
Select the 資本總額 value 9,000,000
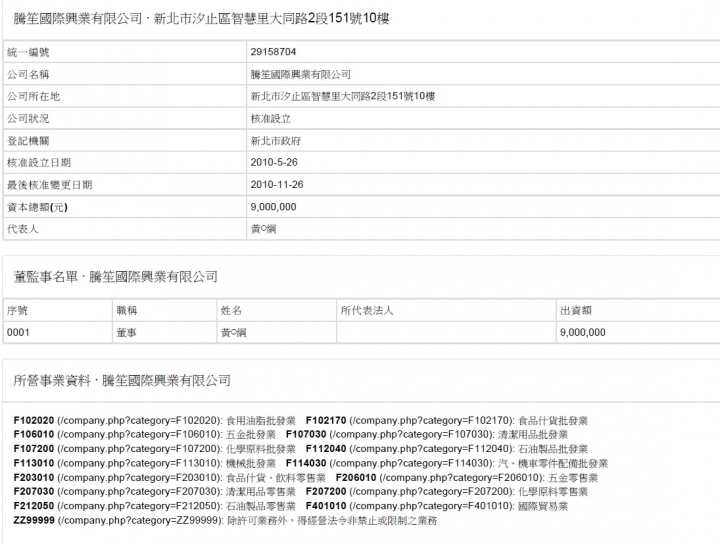(273, 207)
